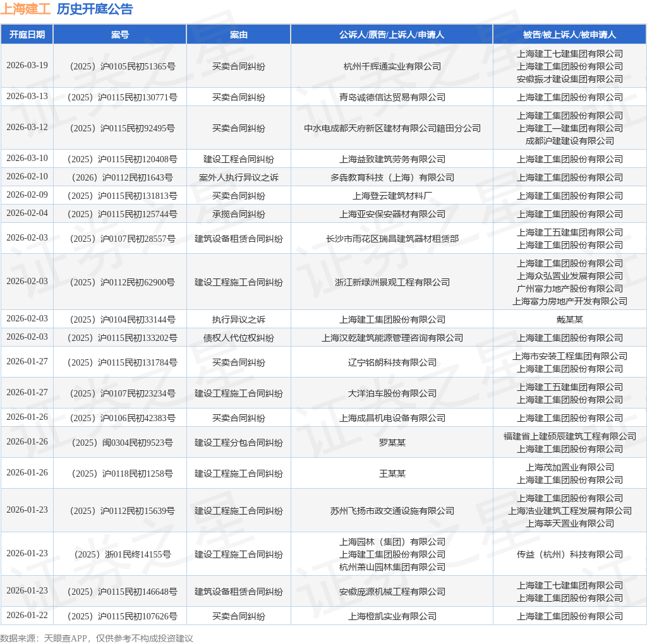The height and width of the screenshot is (644, 647).
Task: Click plaintiff 安徽庞源机械工程有限公司
Action: coord(392,591)
